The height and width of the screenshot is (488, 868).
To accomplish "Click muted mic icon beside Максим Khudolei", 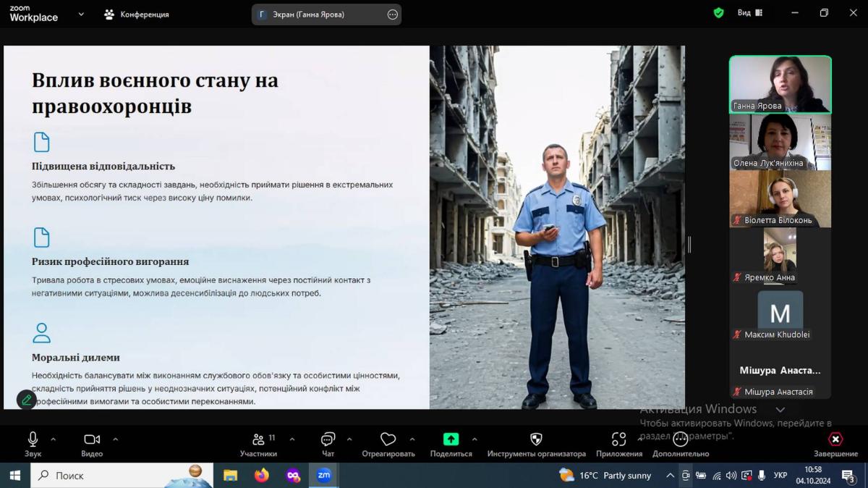I will (738, 335).
